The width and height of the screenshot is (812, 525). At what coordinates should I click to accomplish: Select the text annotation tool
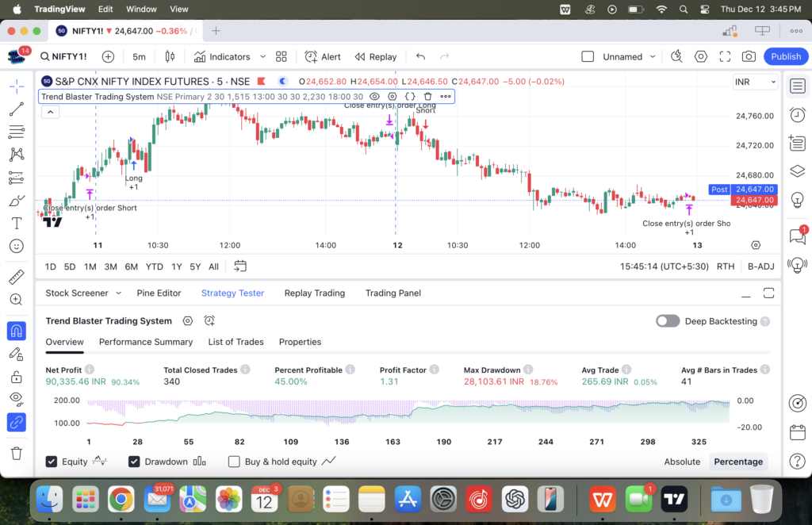pos(17,223)
